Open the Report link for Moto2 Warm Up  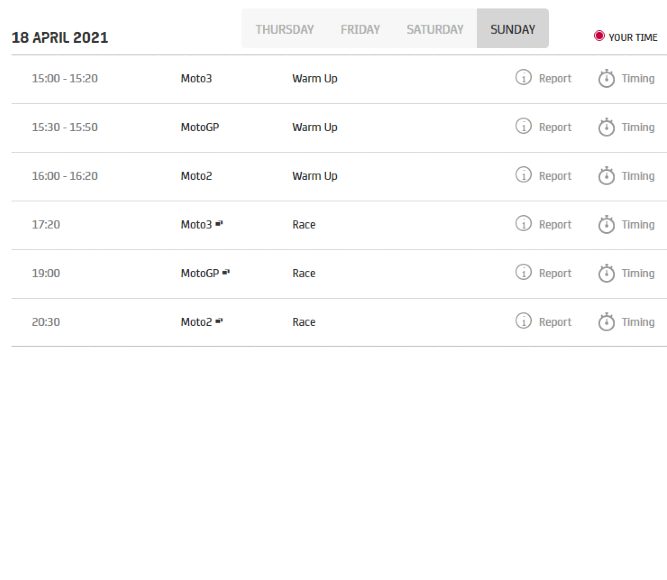pos(555,176)
